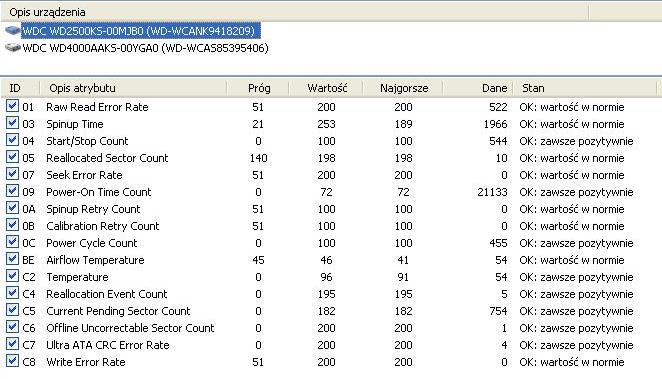The height and width of the screenshot is (379, 662).
Task: Uncheck the 01 Raw Read Error Rate checkbox
Action: click(12, 106)
